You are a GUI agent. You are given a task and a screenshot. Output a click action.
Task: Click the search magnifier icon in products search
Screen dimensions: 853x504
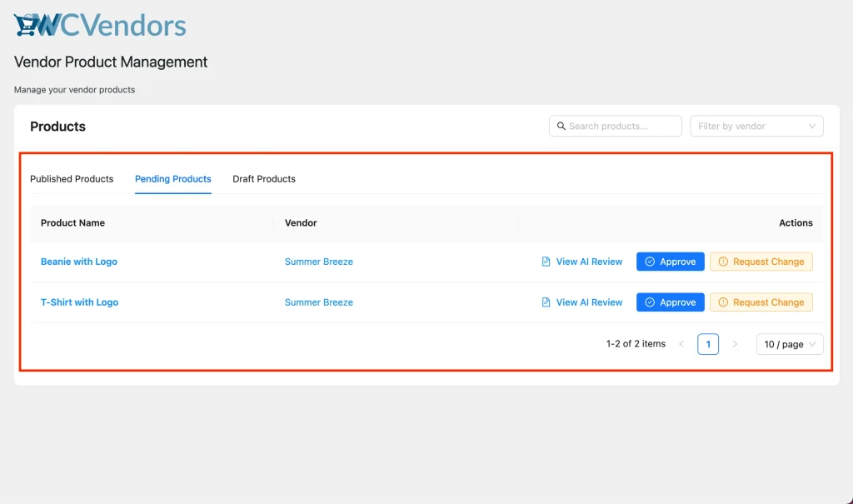pos(561,126)
